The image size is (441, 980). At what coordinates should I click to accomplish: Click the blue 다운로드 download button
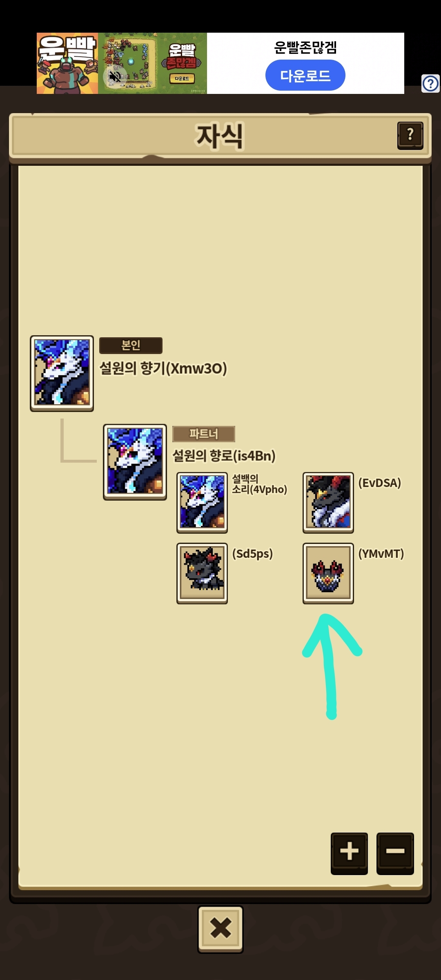click(305, 76)
